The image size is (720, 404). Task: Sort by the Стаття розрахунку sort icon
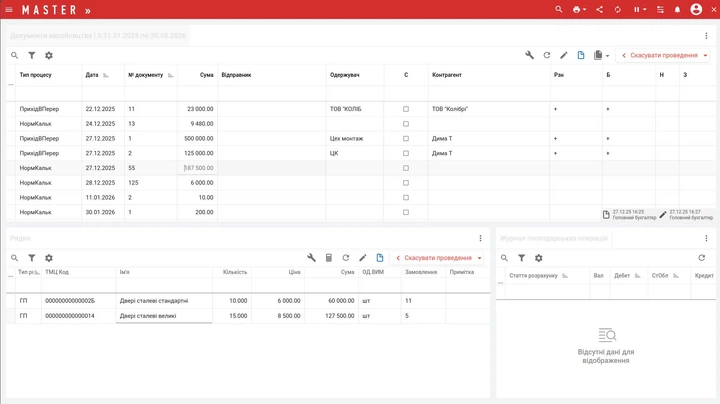(565, 276)
